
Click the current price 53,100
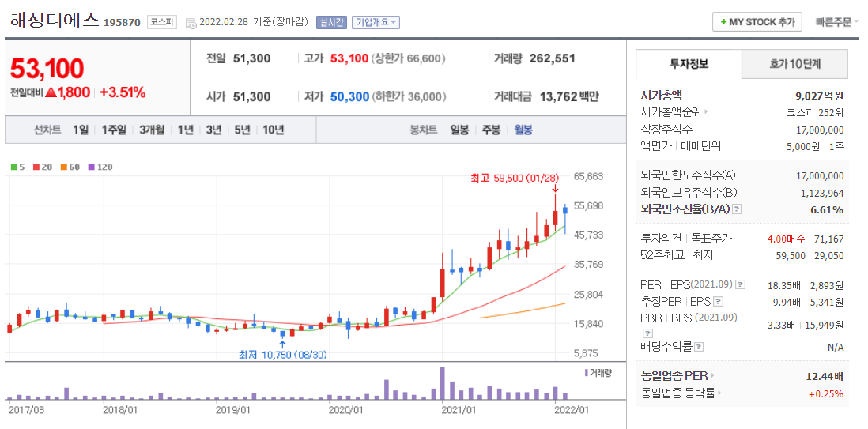[x=47, y=69]
